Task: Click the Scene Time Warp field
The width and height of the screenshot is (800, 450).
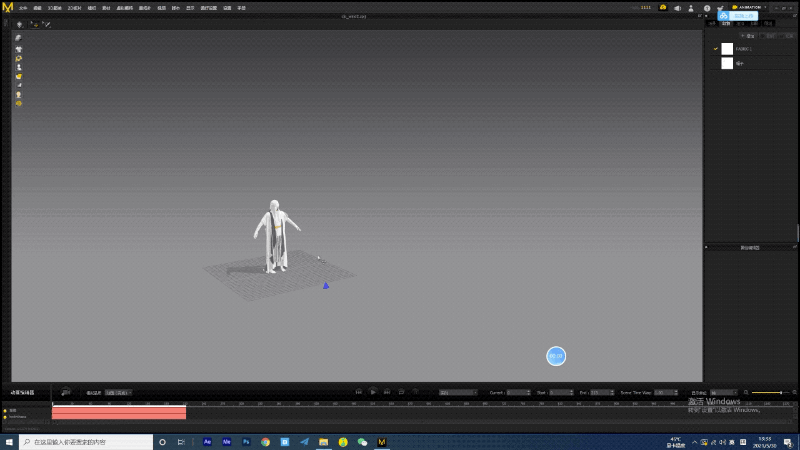Action: 666,393
